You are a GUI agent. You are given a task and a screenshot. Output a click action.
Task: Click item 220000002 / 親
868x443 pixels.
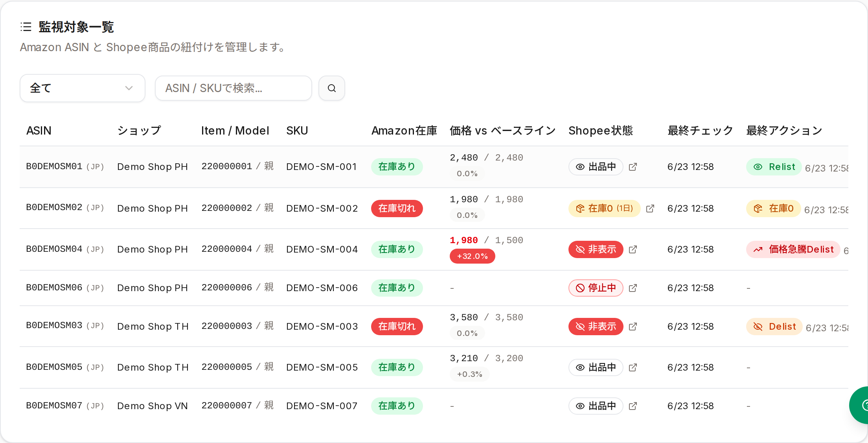point(237,208)
